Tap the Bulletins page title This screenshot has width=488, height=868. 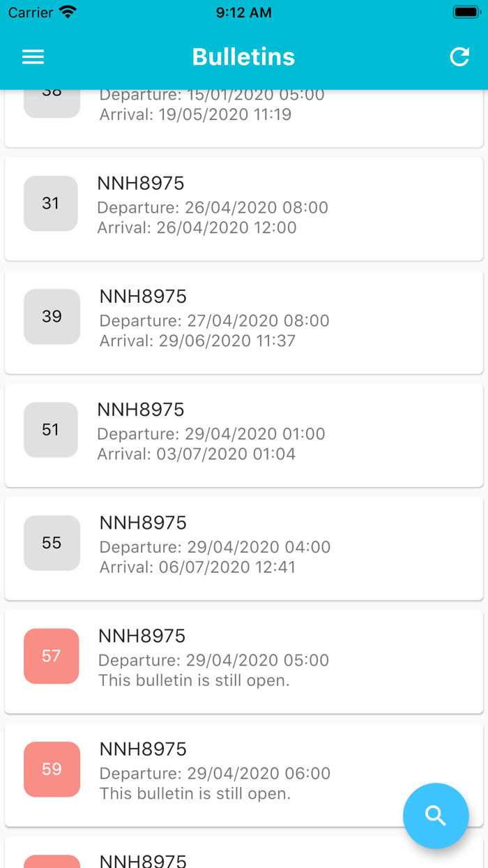tap(243, 57)
